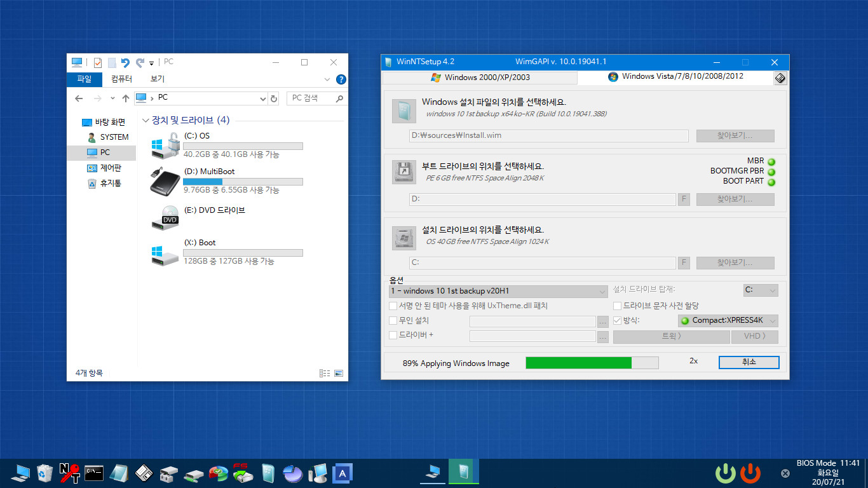Open the blue pie chart icon on taskbar
The height and width of the screenshot is (488, 868).
click(x=292, y=473)
